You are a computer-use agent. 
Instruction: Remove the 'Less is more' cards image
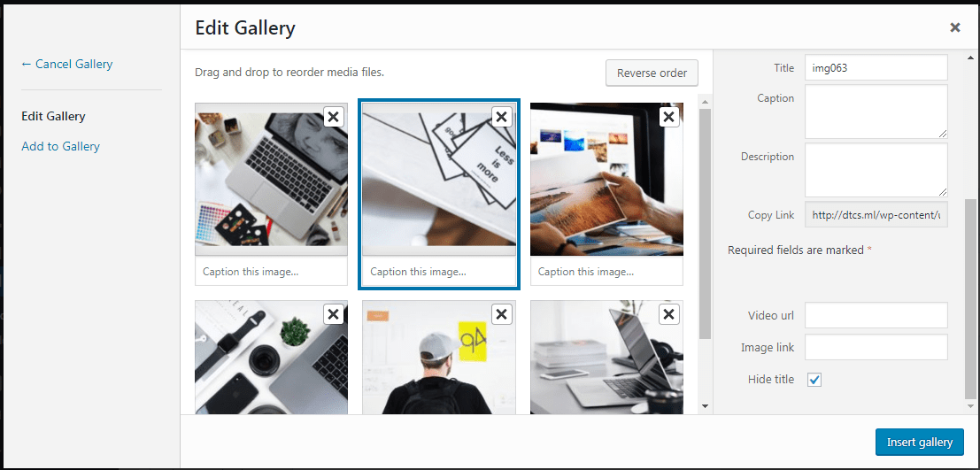pyautogui.click(x=501, y=117)
